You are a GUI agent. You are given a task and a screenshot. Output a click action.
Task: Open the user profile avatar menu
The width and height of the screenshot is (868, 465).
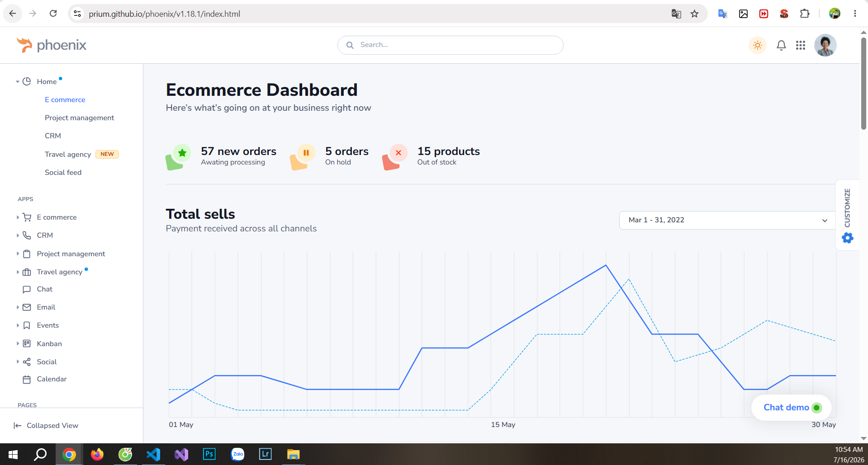click(x=825, y=45)
